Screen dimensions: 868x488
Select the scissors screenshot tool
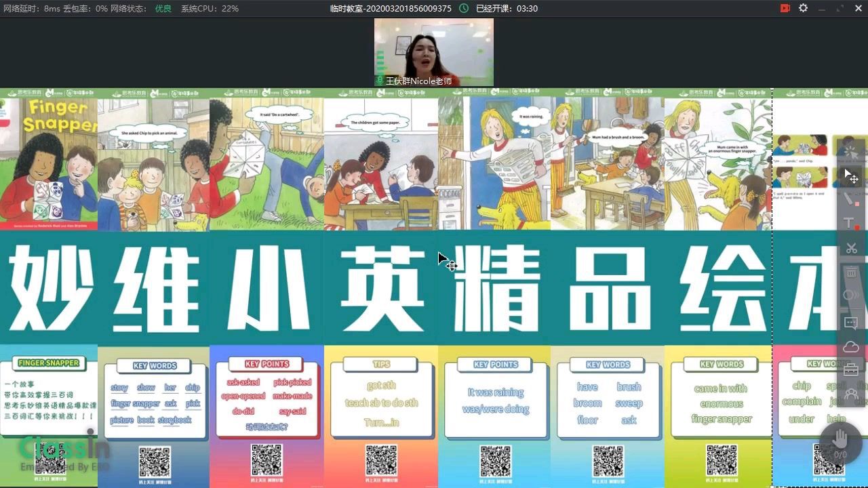click(x=851, y=248)
